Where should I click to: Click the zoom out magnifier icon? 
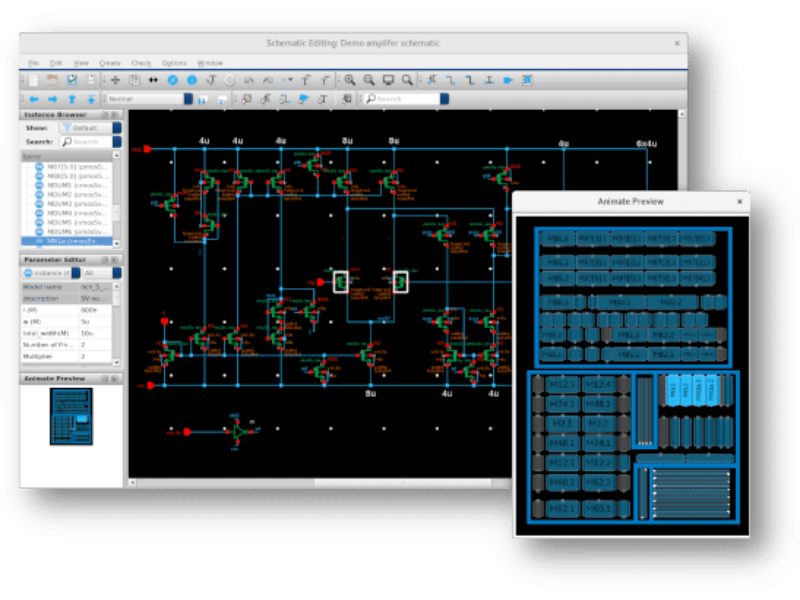[x=369, y=80]
